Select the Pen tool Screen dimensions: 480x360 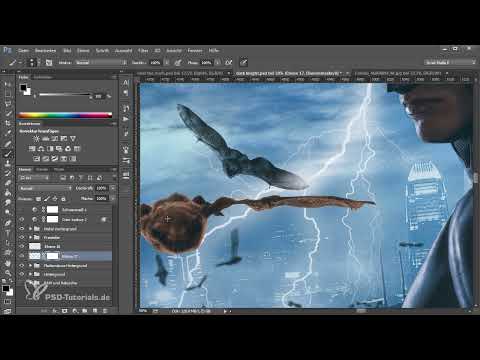click(x=8, y=223)
